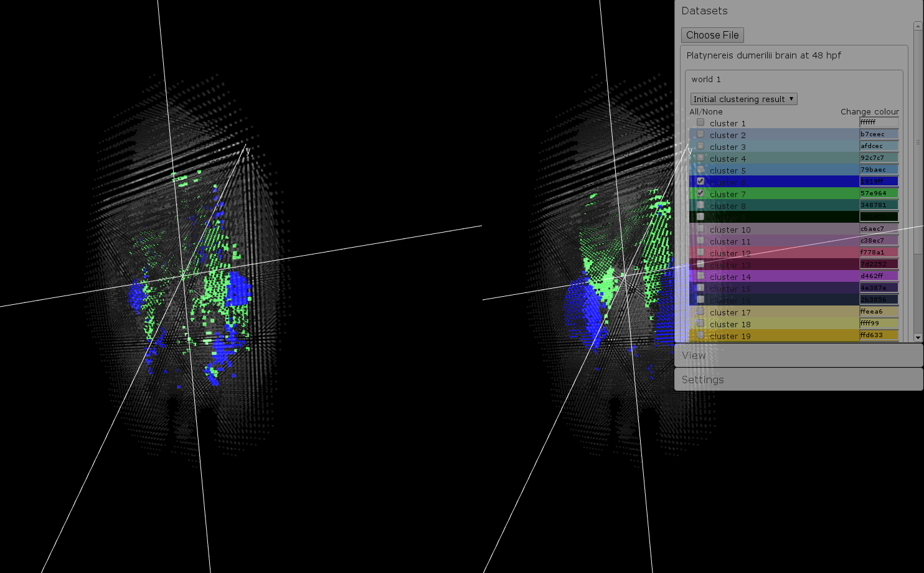This screenshot has height=573, width=924.
Task: Enable the cluster 1 checkbox
Action: pos(700,123)
